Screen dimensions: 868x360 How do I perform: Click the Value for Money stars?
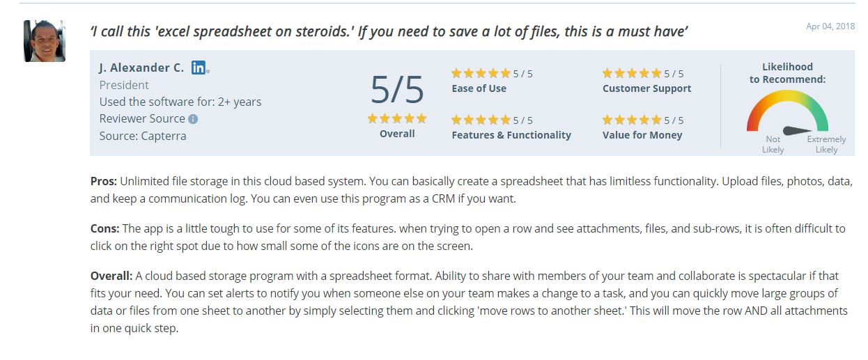click(x=632, y=120)
